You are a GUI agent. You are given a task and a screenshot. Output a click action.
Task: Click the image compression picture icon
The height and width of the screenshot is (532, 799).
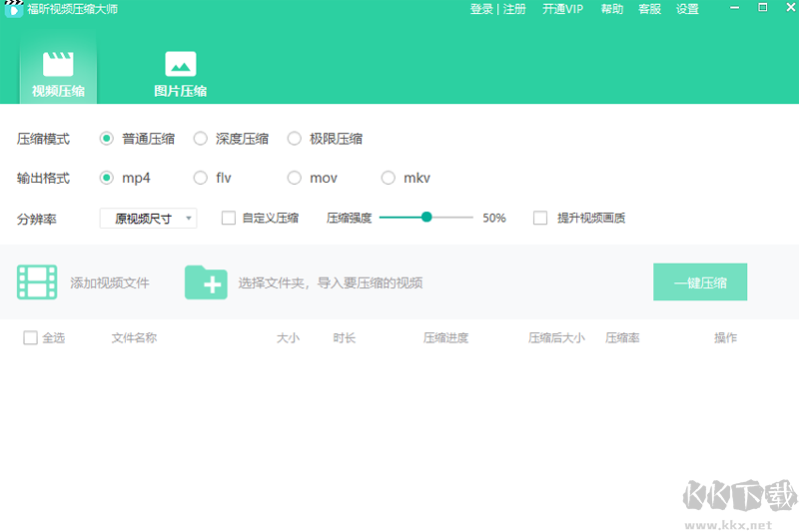180,64
